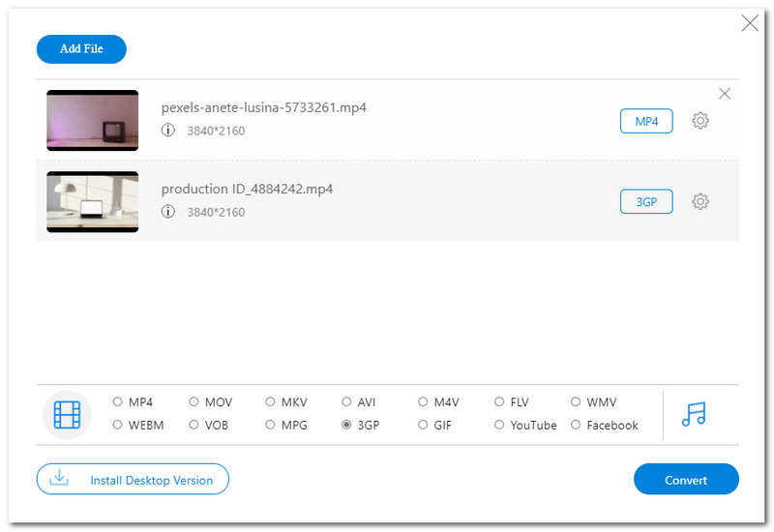Select the production ID_4884242 video thumbnail

coord(93,202)
